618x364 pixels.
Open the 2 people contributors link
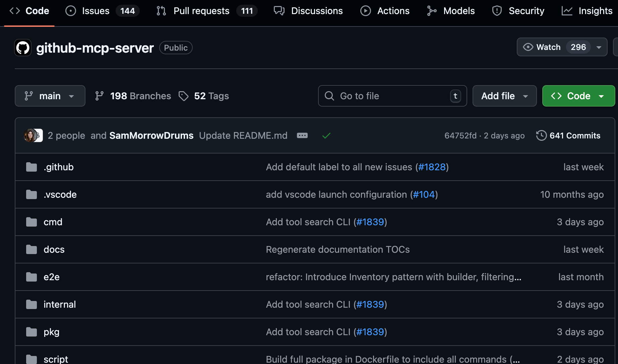[66, 135]
